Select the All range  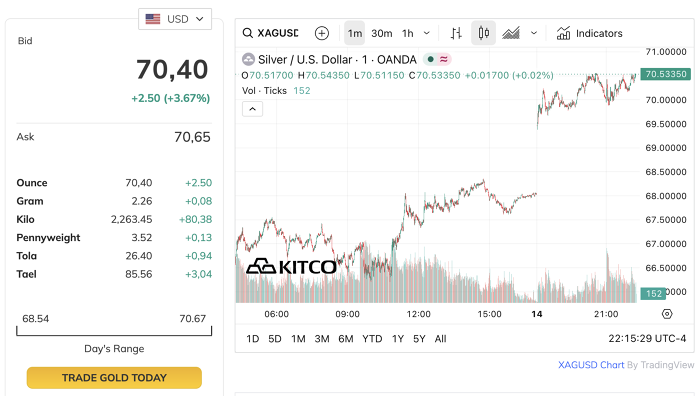click(440, 339)
